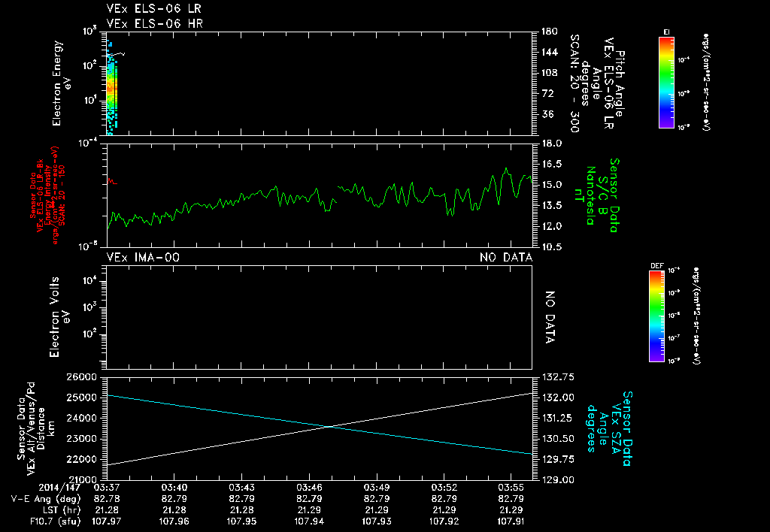The image size is (770, 532).
Task: Click the 03:46 time tick label
Action: point(309,488)
